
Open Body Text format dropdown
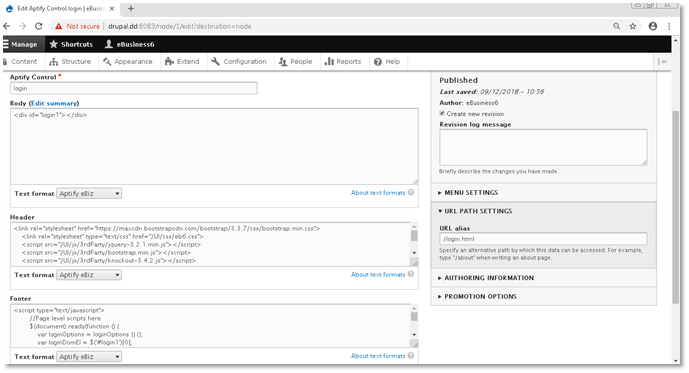click(89, 194)
